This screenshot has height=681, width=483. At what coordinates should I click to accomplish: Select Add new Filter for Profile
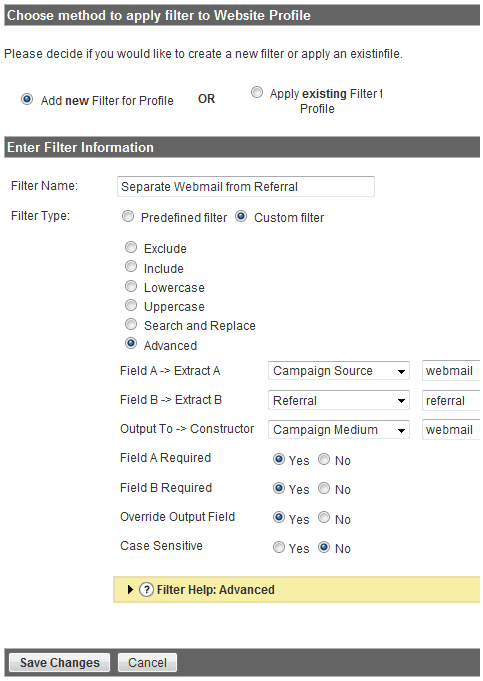pyautogui.click(x=27, y=99)
